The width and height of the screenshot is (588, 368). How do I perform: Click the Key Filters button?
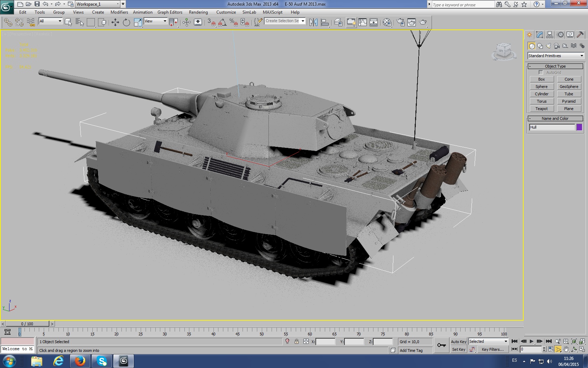[x=493, y=349]
